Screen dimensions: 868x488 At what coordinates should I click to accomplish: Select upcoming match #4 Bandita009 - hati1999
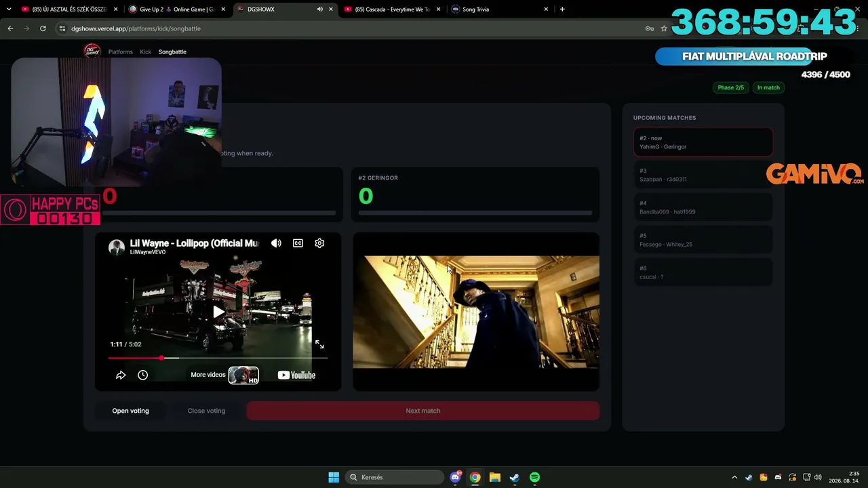703,207
